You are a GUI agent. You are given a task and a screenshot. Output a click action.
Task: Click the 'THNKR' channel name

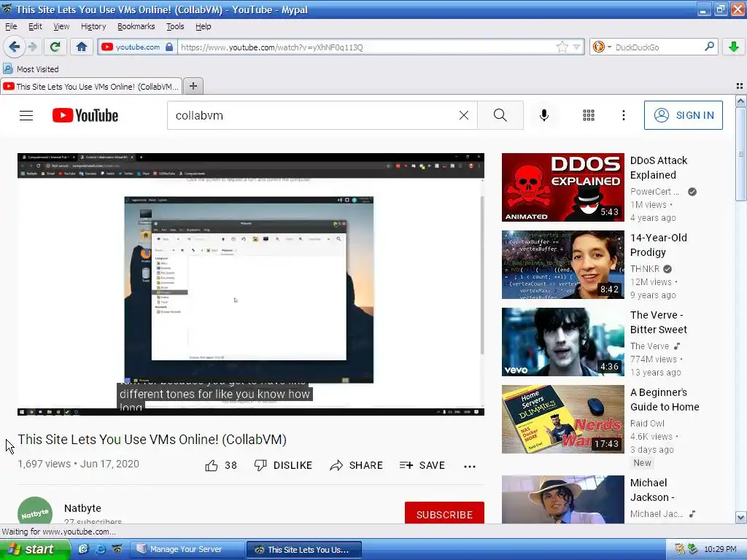click(645, 269)
